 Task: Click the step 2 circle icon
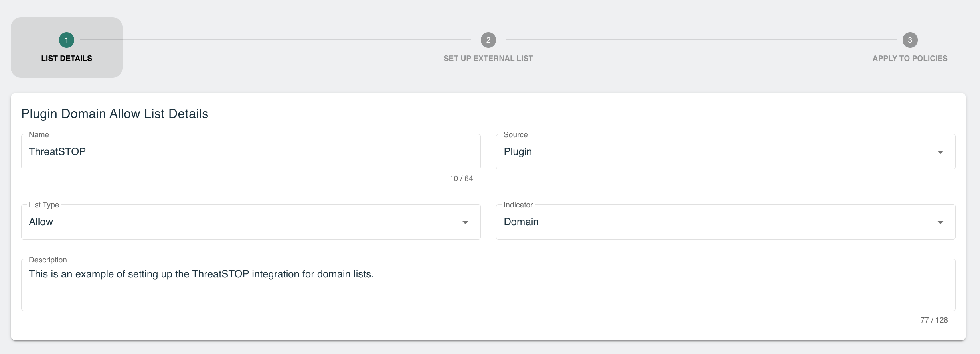click(x=488, y=40)
